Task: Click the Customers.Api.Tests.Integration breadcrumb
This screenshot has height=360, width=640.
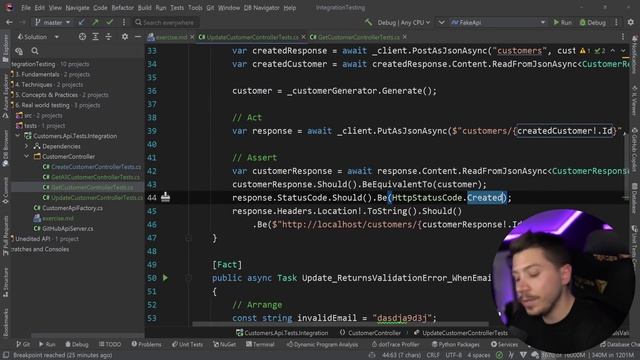Action: pyautogui.click(x=282, y=333)
